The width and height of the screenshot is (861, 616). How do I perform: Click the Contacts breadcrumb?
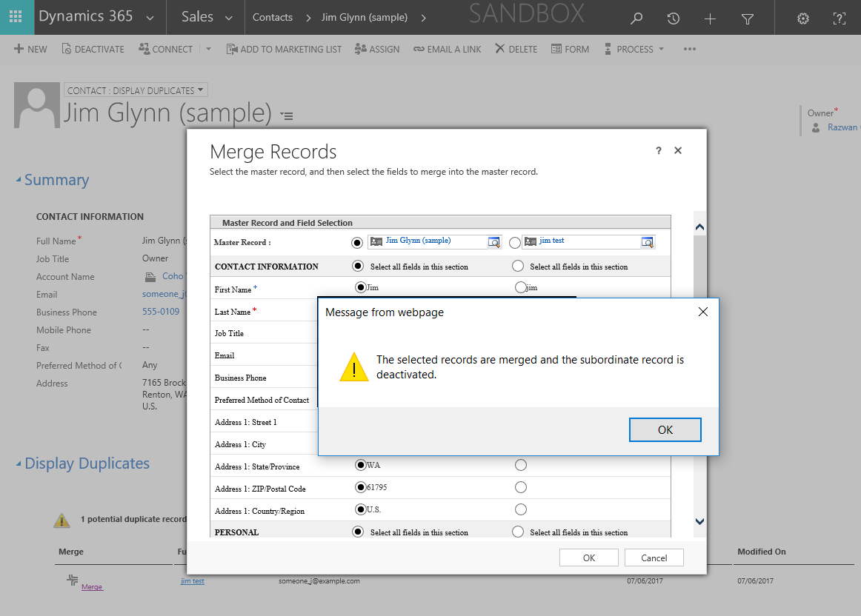[273, 18]
